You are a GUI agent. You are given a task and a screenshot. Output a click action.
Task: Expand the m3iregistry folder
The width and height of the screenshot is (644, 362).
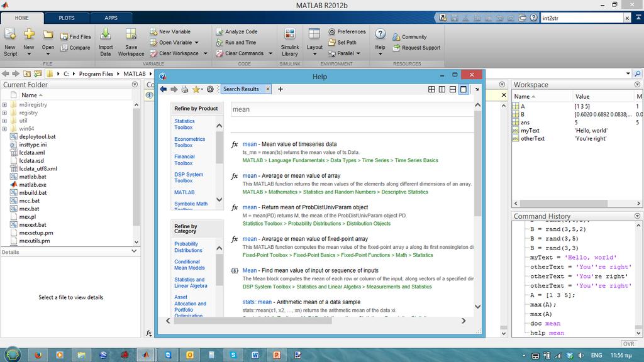pos(4,105)
